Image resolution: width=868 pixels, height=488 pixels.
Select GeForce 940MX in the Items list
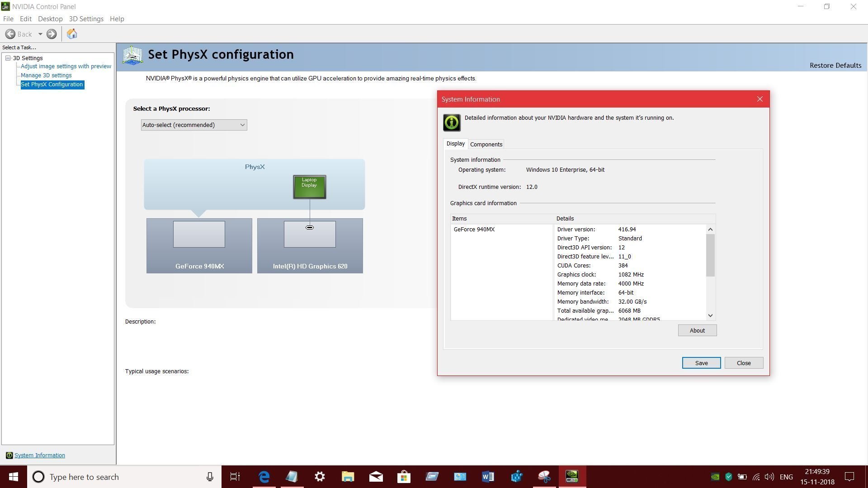click(x=474, y=230)
